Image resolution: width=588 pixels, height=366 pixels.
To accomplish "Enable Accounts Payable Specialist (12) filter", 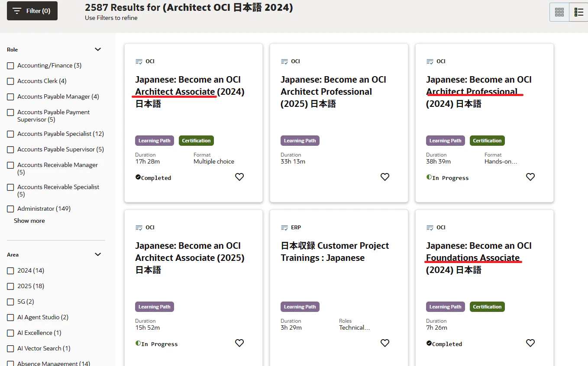I will [10, 134].
